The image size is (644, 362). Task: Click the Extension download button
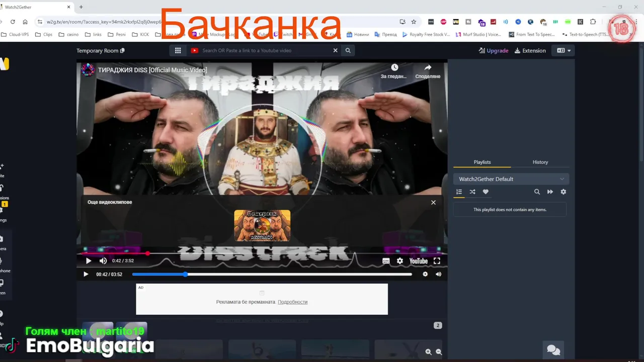[x=530, y=51]
